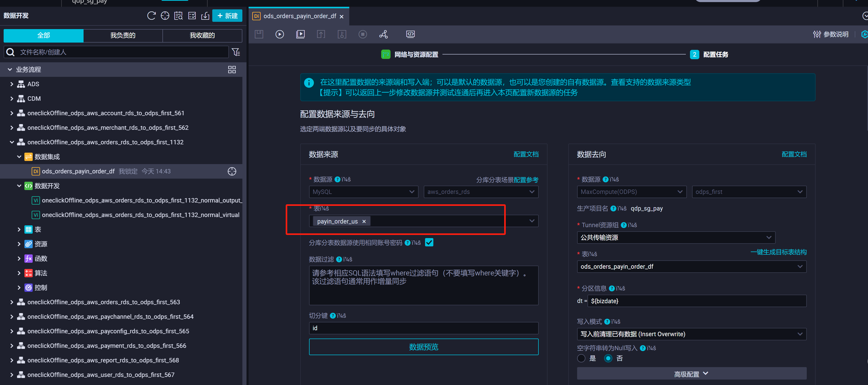Select 是 for empty string to Null
The height and width of the screenshot is (385, 868).
pos(581,358)
